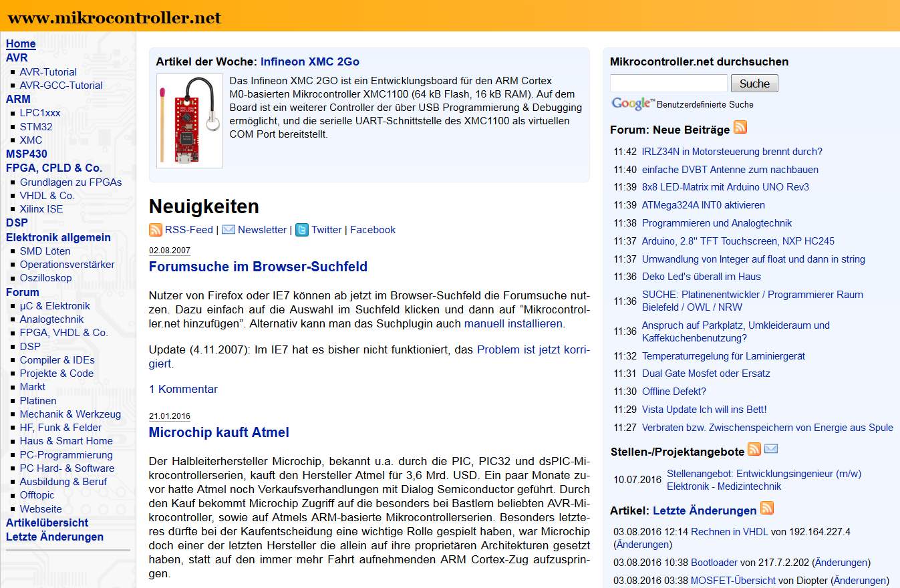This screenshot has height=588, width=900.
Task: Open 8x8 LED-Matrix mit Arduino post
Action: point(726,187)
